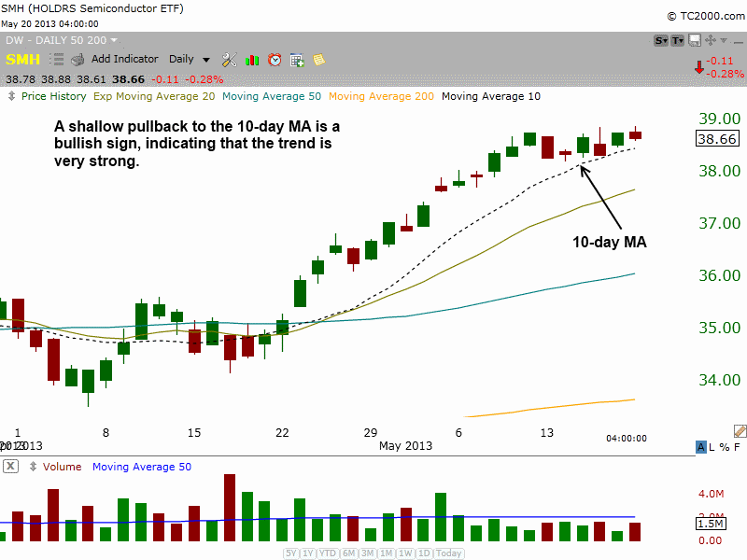Minimize the chart pane with the dash button
This screenshot has height=560, width=747.
[x=738, y=42]
